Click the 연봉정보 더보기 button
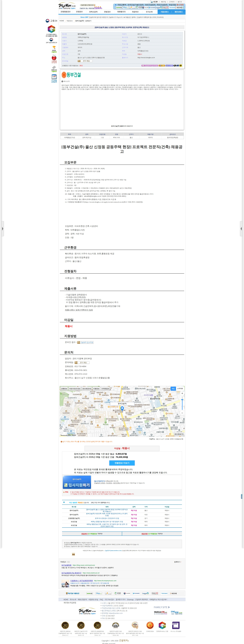The height and width of the screenshot is (644, 244). (x=122, y=463)
